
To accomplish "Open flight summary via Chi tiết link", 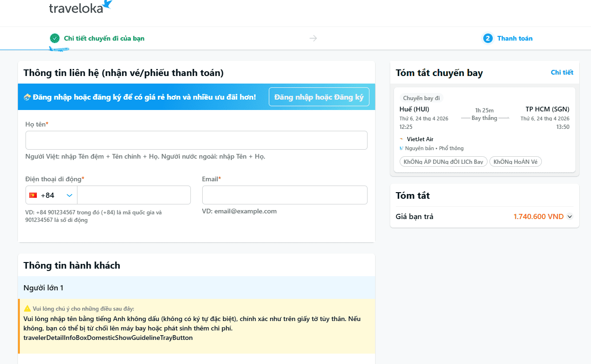I will tap(562, 72).
